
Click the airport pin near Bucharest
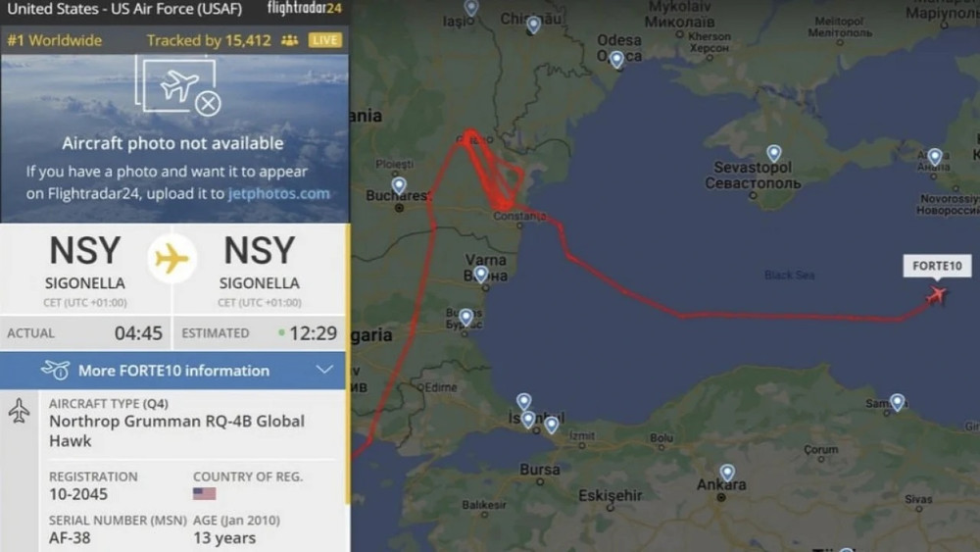click(x=399, y=185)
